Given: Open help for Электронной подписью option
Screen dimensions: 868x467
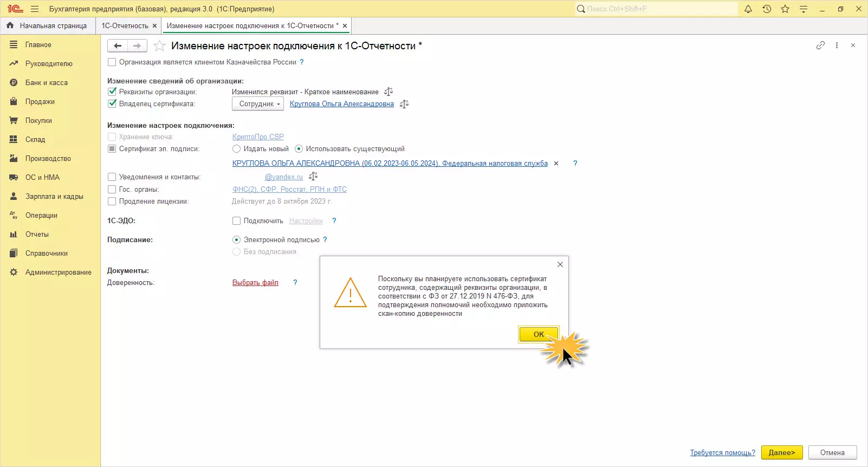Looking at the screenshot, I should click(325, 239).
